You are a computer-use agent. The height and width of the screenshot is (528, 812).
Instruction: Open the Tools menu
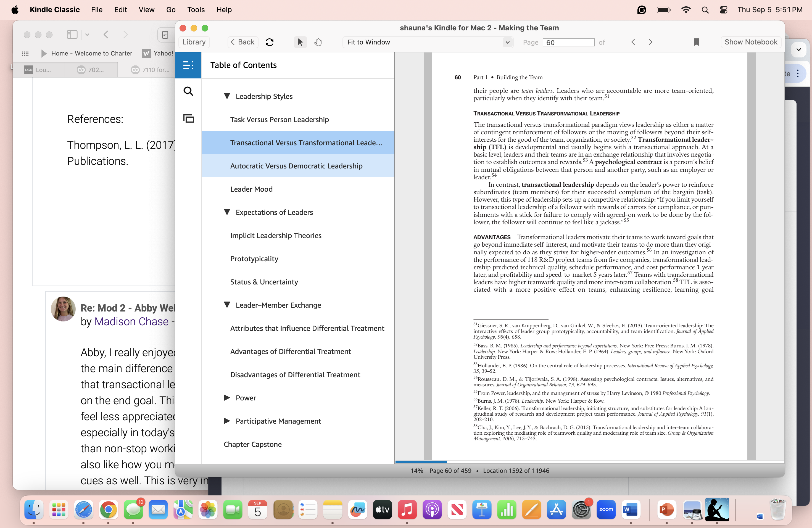pyautogui.click(x=196, y=10)
